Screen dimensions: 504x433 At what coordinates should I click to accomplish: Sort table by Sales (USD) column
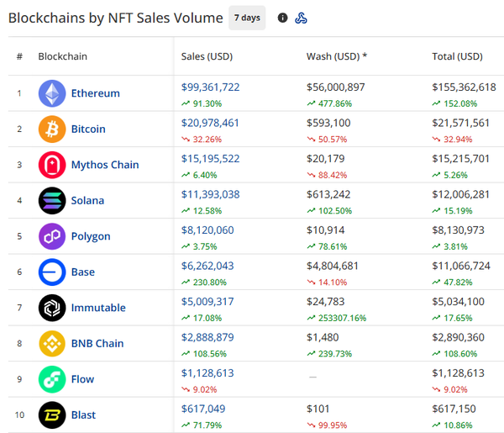click(x=207, y=56)
